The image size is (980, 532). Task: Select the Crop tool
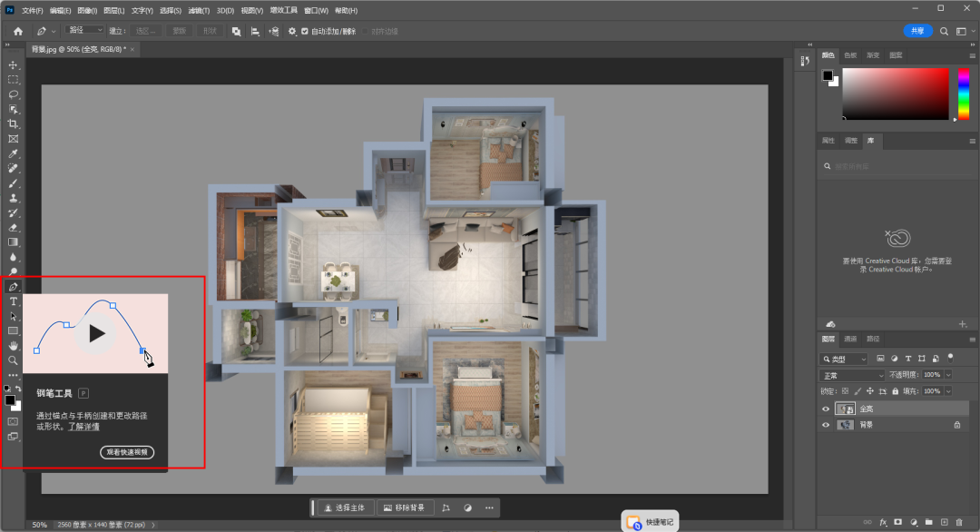coord(13,123)
